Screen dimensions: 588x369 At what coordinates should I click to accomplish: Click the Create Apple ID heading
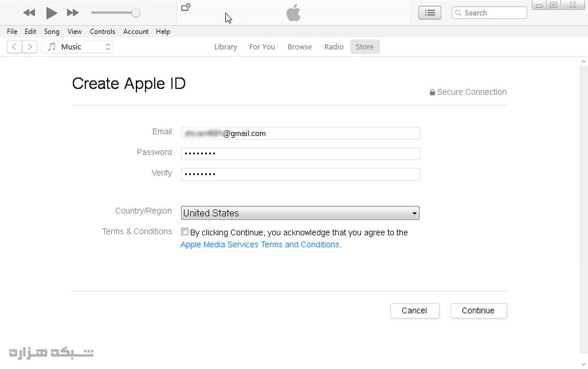(x=129, y=84)
